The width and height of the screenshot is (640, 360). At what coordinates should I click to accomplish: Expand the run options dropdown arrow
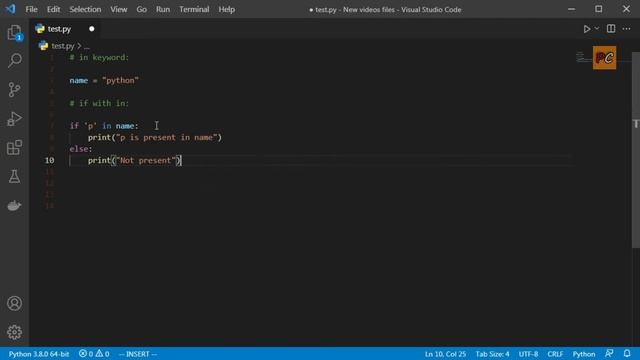pos(597,29)
